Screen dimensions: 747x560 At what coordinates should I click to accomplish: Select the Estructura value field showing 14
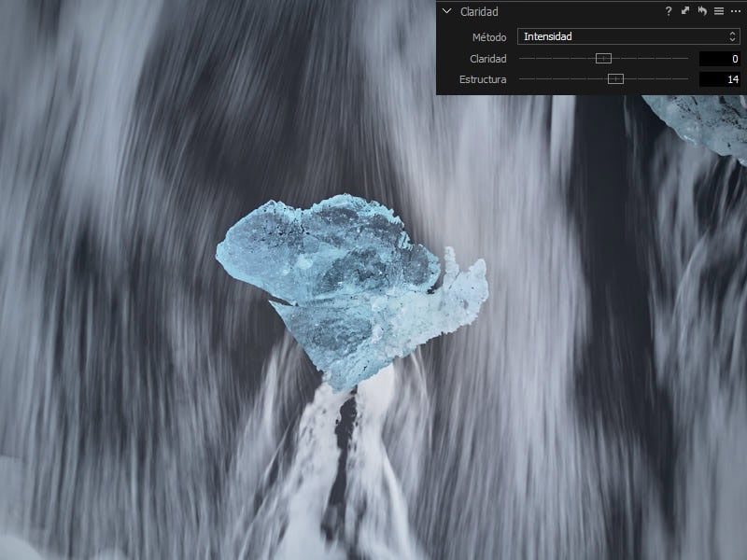coord(719,79)
